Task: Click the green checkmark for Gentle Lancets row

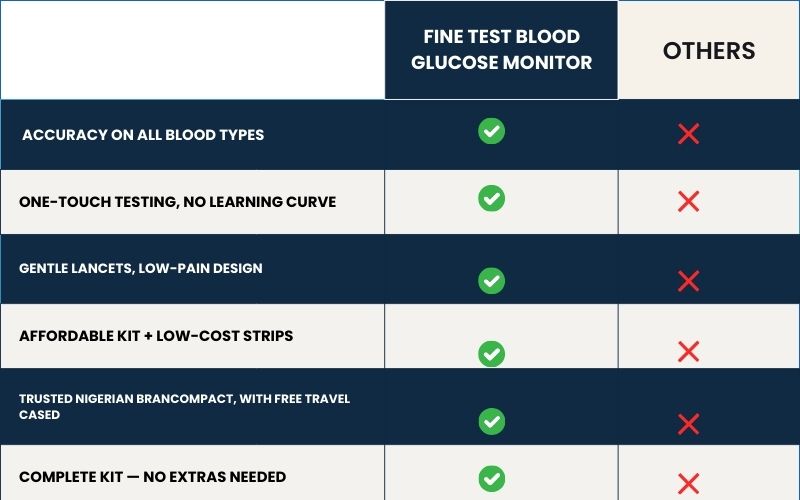Action: point(491,281)
